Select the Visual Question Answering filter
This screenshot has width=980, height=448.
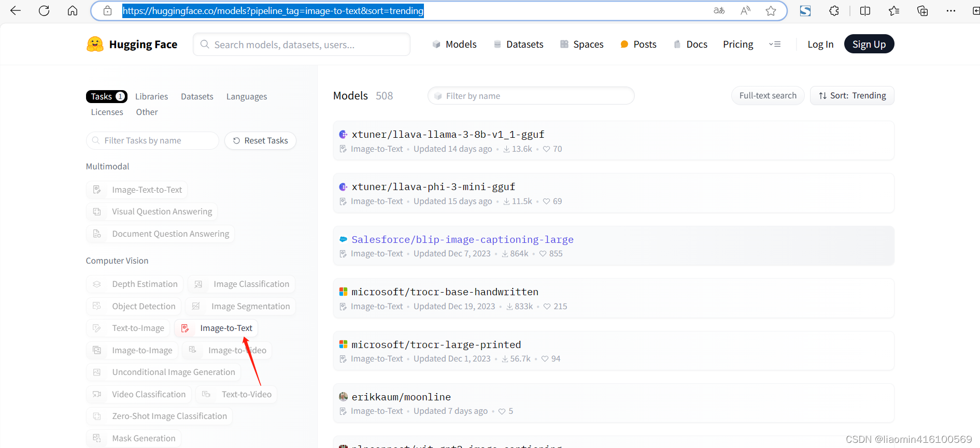[x=152, y=211]
